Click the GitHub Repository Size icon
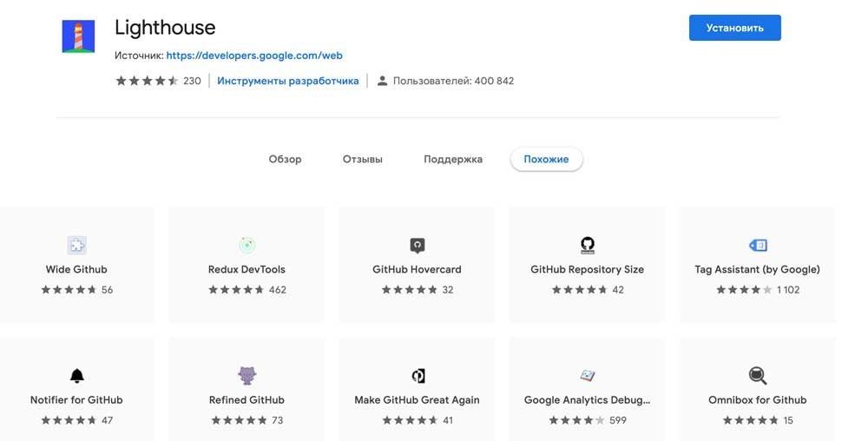Viewport: 868px width, 441px height. point(587,245)
